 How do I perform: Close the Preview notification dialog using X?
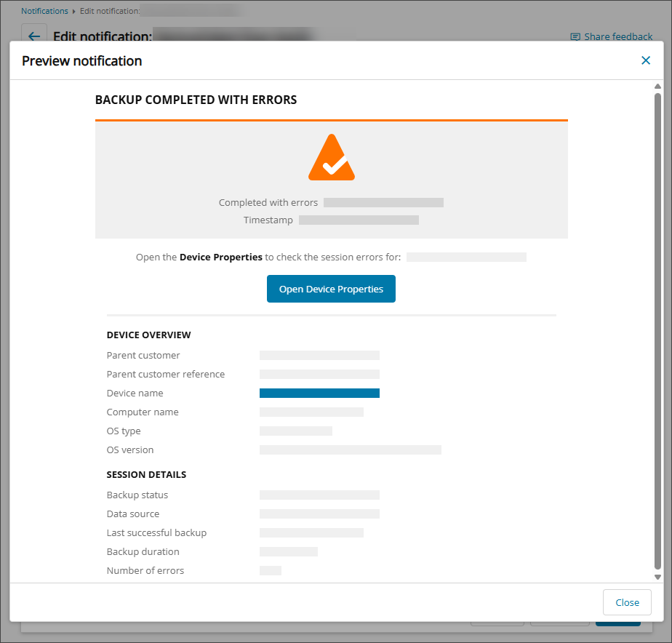(x=645, y=60)
